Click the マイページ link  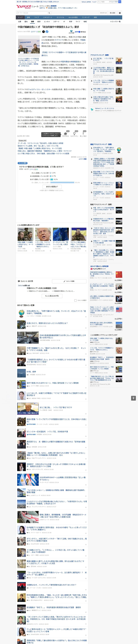(103, 13)
